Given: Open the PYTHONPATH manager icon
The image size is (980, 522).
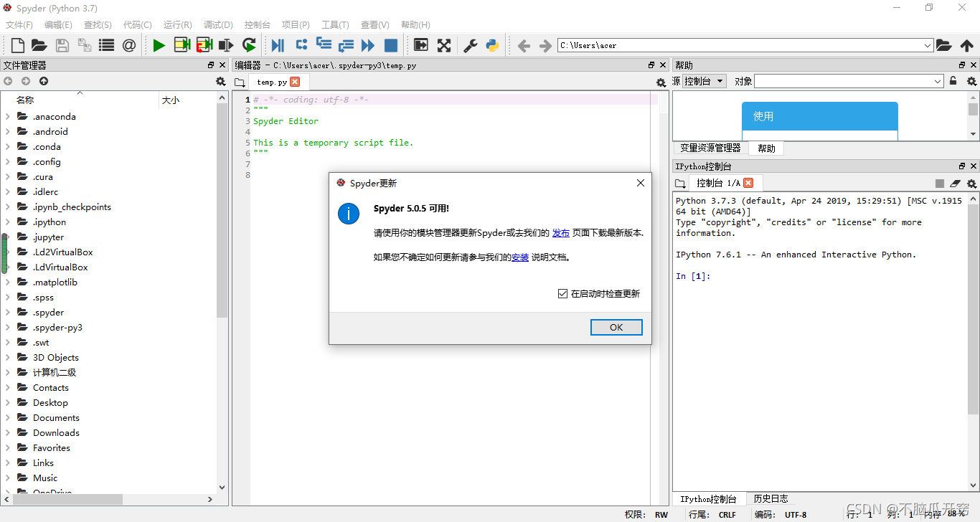Looking at the screenshot, I should point(492,45).
